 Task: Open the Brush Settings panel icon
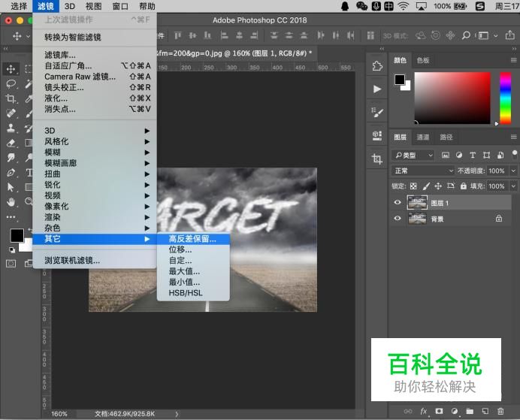(x=377, y=113)
